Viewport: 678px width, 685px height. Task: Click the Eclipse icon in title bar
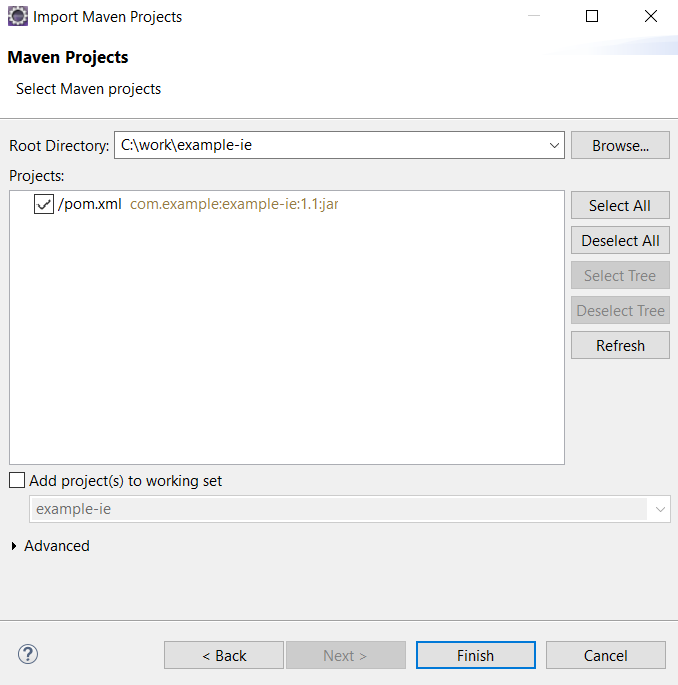(17, 16)
